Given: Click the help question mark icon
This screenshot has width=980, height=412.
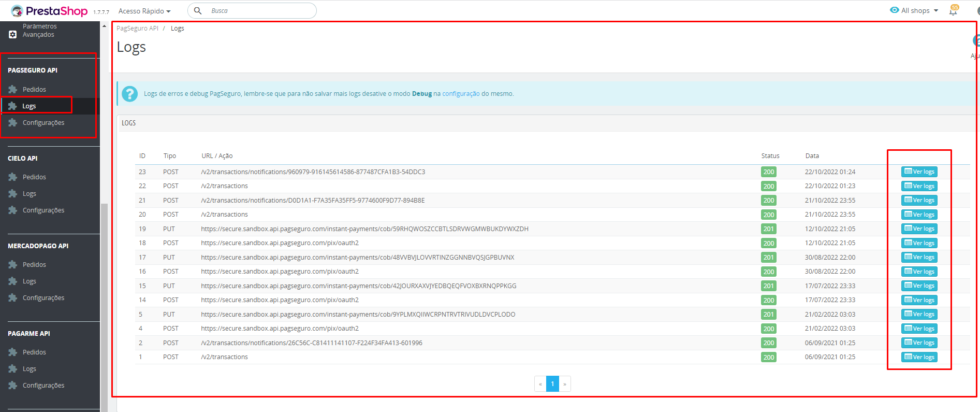Looking at the screenshot, I should [x=129, y=94].
